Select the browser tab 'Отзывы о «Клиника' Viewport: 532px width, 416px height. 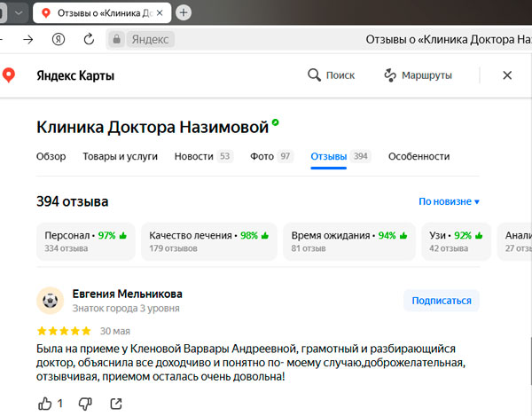(x=102, y=13)
